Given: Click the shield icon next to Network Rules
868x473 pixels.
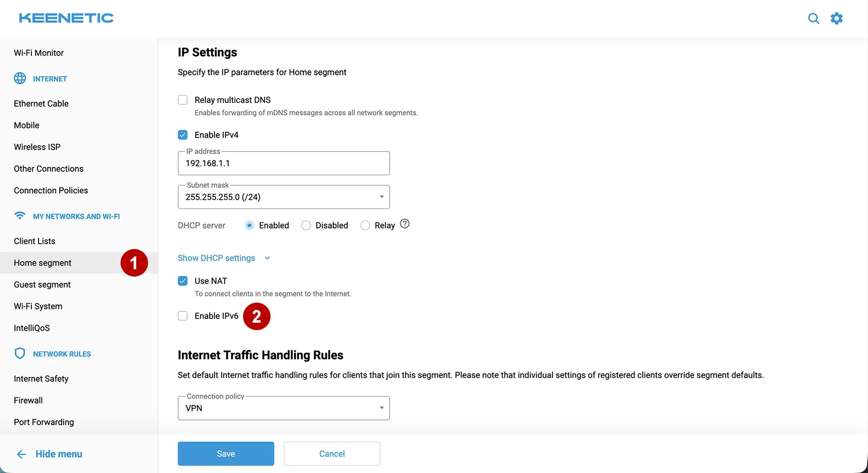Looking at the screenshot, I should [x=19, y=353].
